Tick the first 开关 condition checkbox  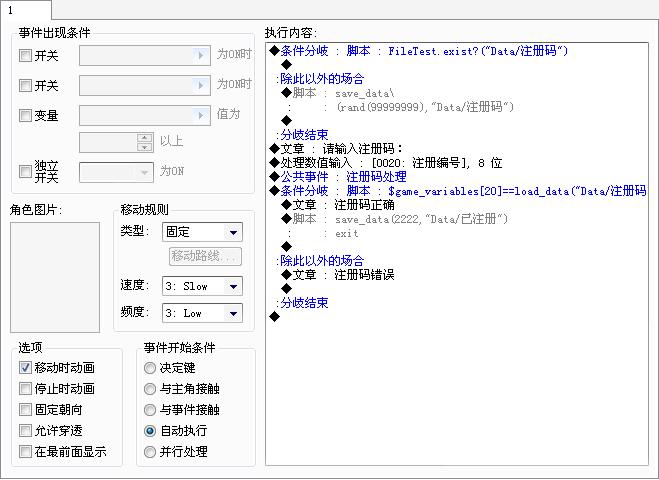[x=25, y=55]
